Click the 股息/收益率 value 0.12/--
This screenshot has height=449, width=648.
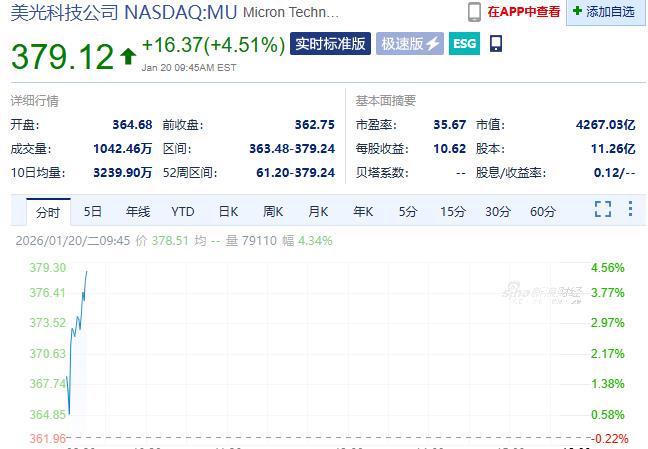[x=615, y=172]
